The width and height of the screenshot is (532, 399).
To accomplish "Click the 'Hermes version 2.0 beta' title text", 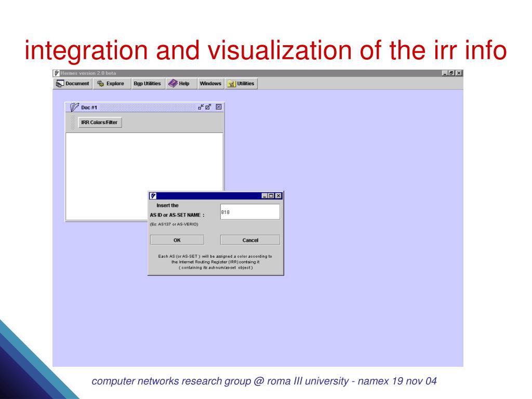I will click(88, 73).
